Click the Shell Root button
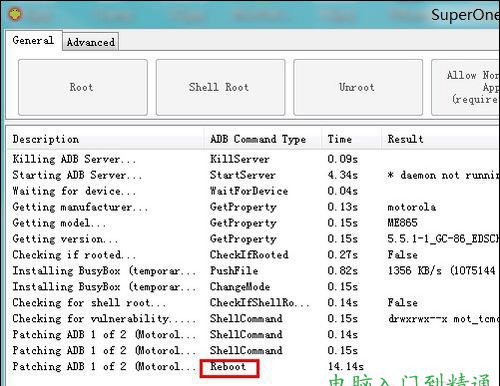Screen dimensions: 500x386 coord(220,87)
